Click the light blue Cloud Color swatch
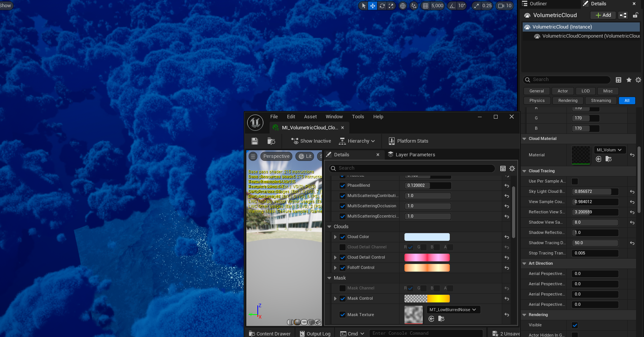Viewport: 644px width, 337px height. point(427,237)
